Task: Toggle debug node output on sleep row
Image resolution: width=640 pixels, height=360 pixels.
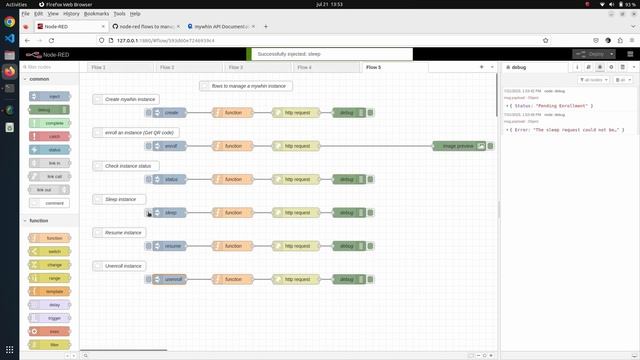Action: coord(371,213)
